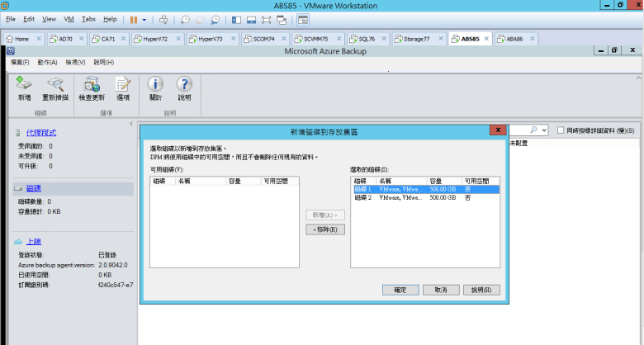Click the 檢查更新 (Check updates) icon
Screen dimensions: 644x345
pos(91,87)
